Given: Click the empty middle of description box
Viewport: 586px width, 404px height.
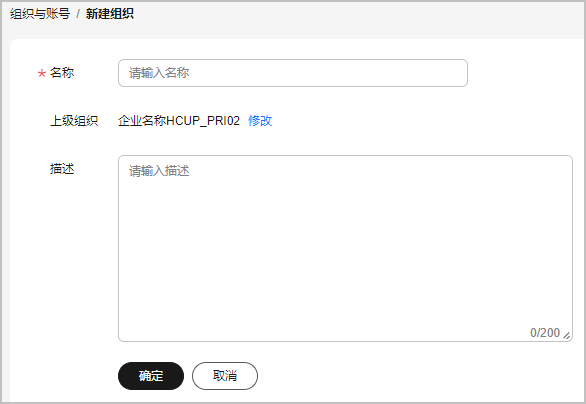Looking at the screenshot, I should (345, 248).
